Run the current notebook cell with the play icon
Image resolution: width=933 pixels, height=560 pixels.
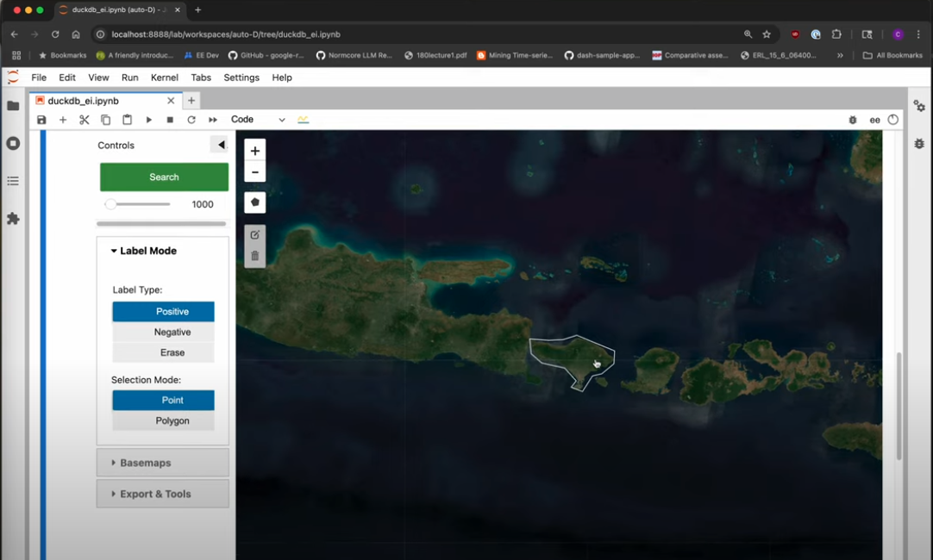coord(148,120)
